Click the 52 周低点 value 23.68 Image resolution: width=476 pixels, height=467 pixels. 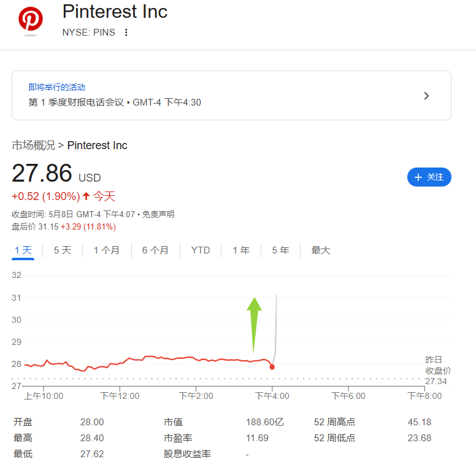click(x=420, y=438)
